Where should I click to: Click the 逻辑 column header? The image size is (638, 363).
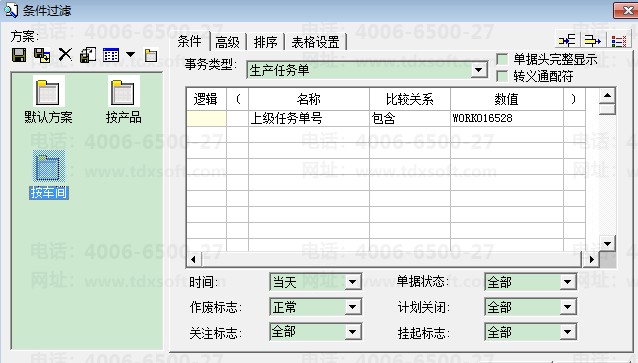pos(206,99)
